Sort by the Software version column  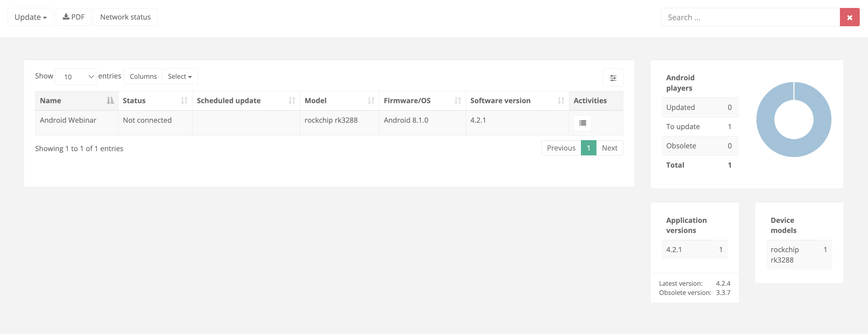516,101
